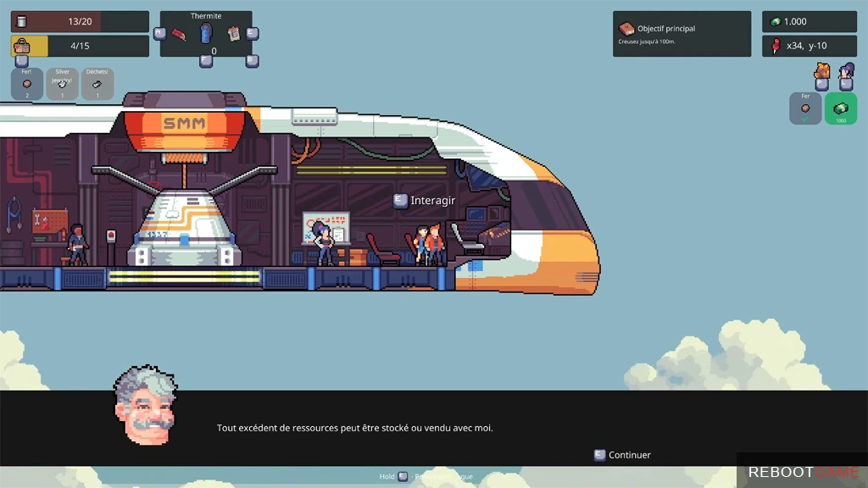Click the fuel barrel icon
Screen dimensions: 868x488
[x=22, y=21]
